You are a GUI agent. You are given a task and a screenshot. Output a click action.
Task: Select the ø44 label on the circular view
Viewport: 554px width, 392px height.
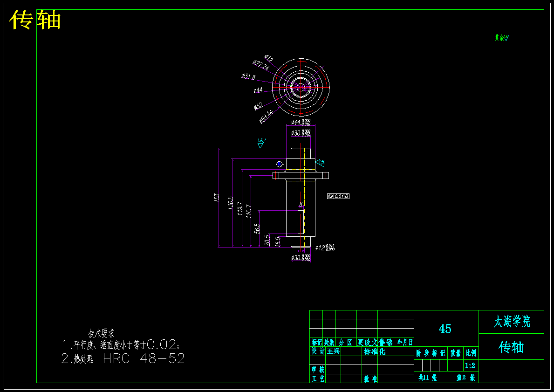click(258, 90)
